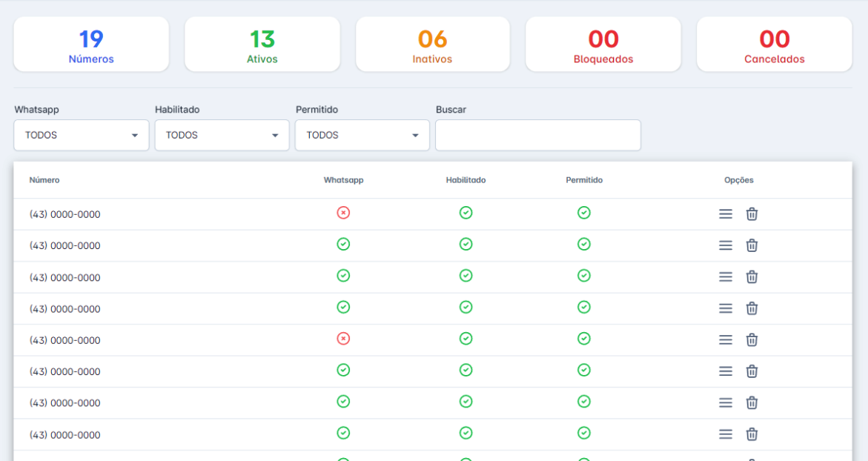This screenshot has width=868, height=461.
Task: Open the hamburger menu icon in the second row
Action: (726, 245)
